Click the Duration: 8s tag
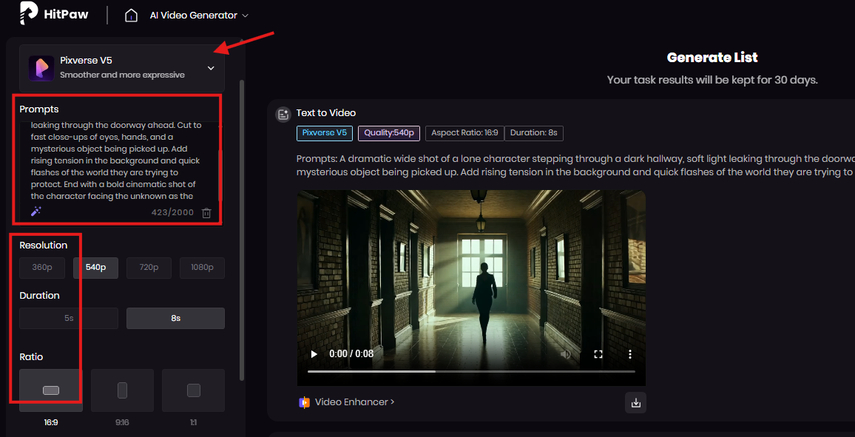The height and width of the screenshot is (437, 855). (x=534, y=133)
